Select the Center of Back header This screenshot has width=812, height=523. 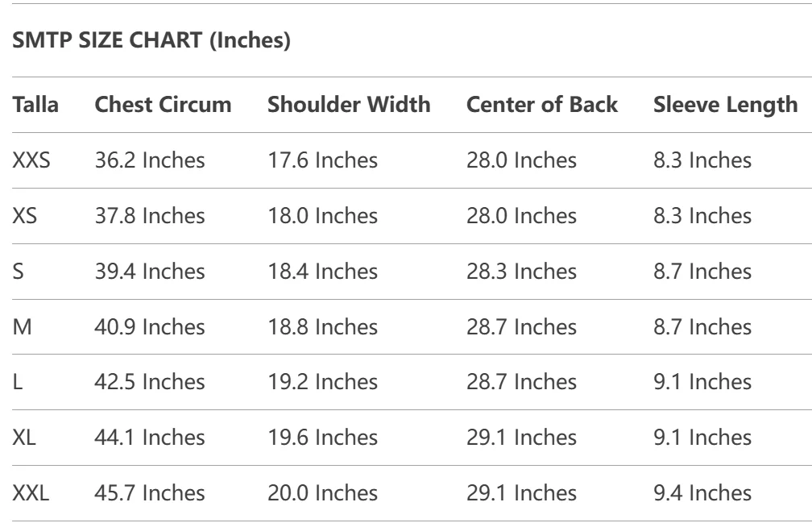click(x=542, y=105)
